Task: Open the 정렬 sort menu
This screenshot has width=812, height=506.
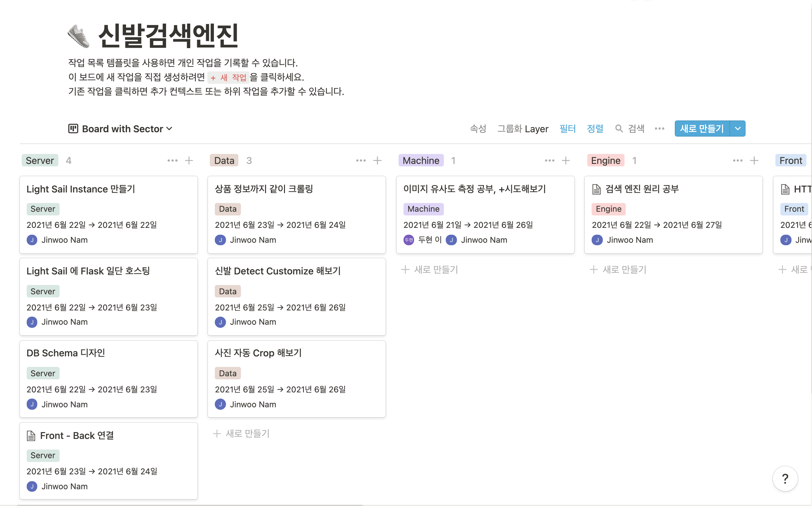Action: [595, 129]
